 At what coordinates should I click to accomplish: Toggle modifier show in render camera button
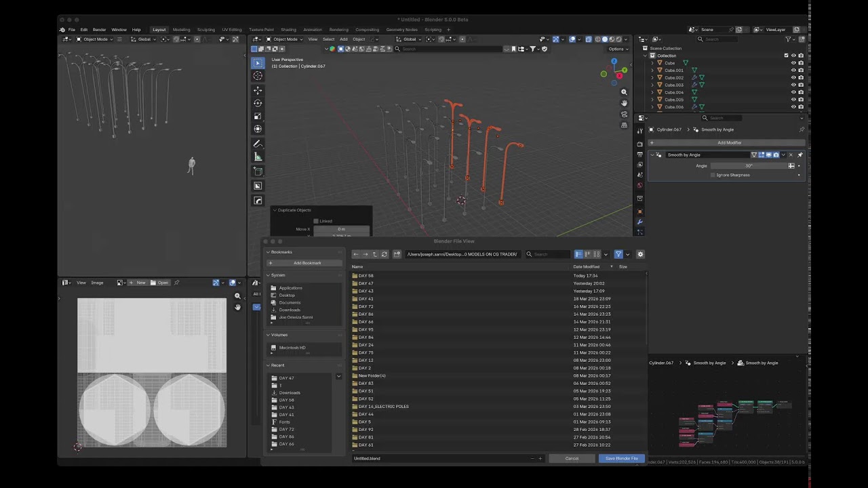click(x=776, y=155)
